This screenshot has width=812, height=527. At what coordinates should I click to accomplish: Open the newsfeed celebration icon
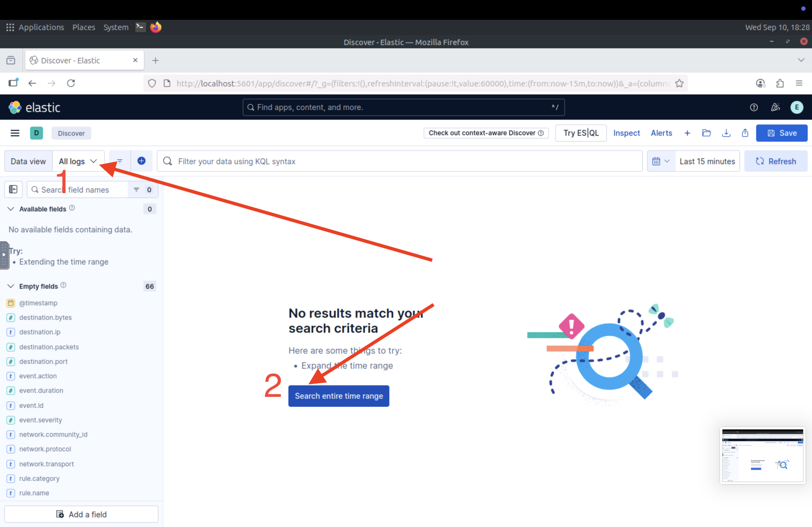click(x=775, y=107)
